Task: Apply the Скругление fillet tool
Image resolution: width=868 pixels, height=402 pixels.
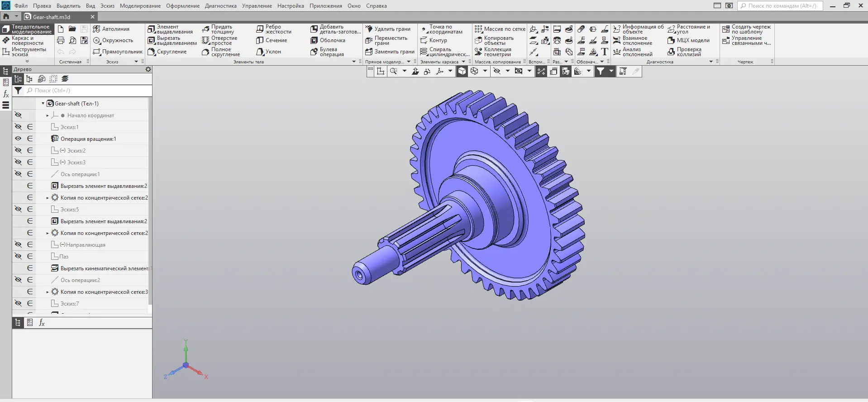Action: pos(167,52)
